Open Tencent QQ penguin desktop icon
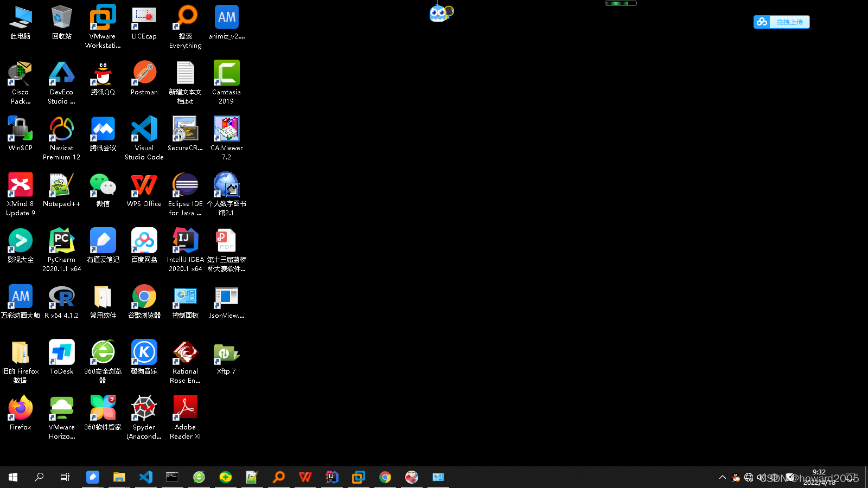Viewport: 868px width, 488px height. click(x=103, y=78)
